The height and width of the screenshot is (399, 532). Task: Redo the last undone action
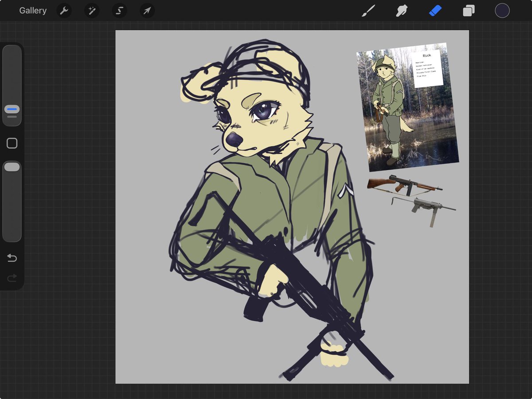[x=12, y=278]
